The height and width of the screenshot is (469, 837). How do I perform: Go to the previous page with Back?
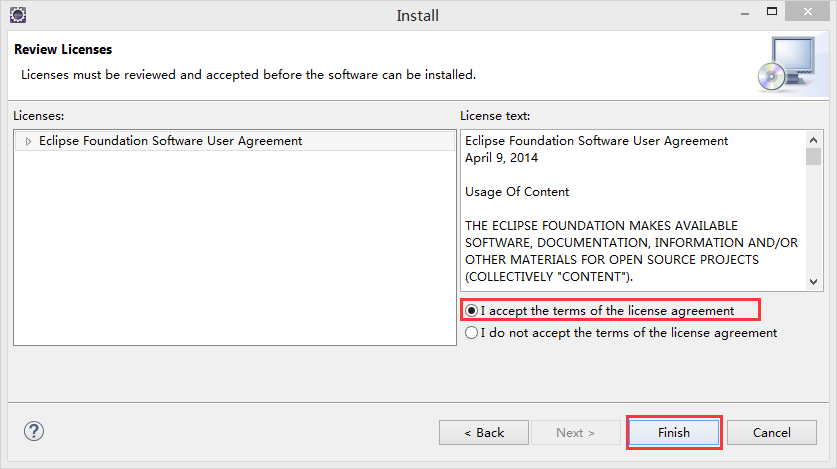point(484,433)
